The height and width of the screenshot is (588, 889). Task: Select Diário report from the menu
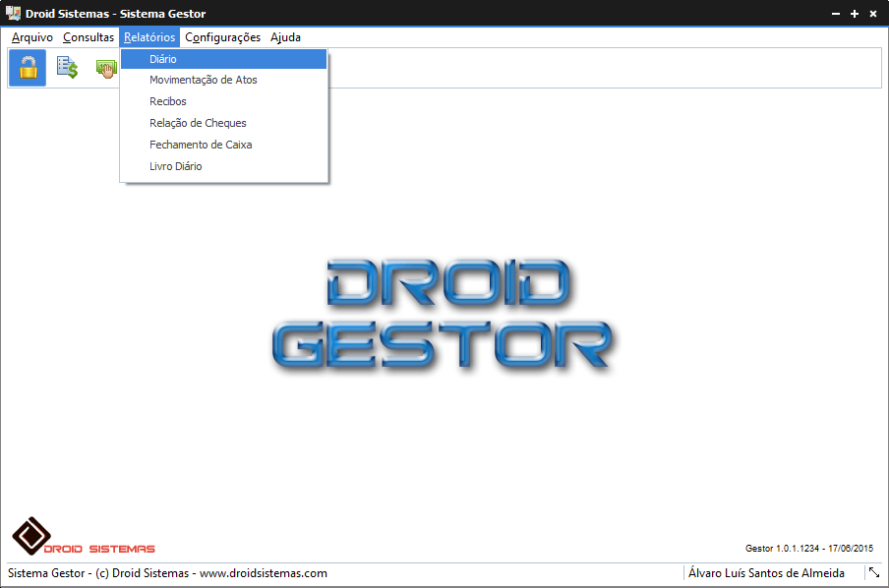click(x=223, y=59)
